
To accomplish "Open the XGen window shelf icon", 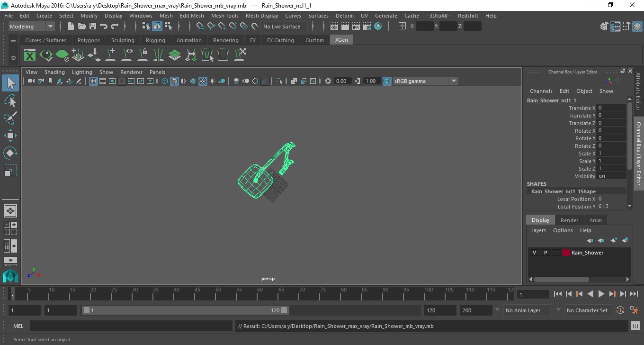I will tap(30, 55).
